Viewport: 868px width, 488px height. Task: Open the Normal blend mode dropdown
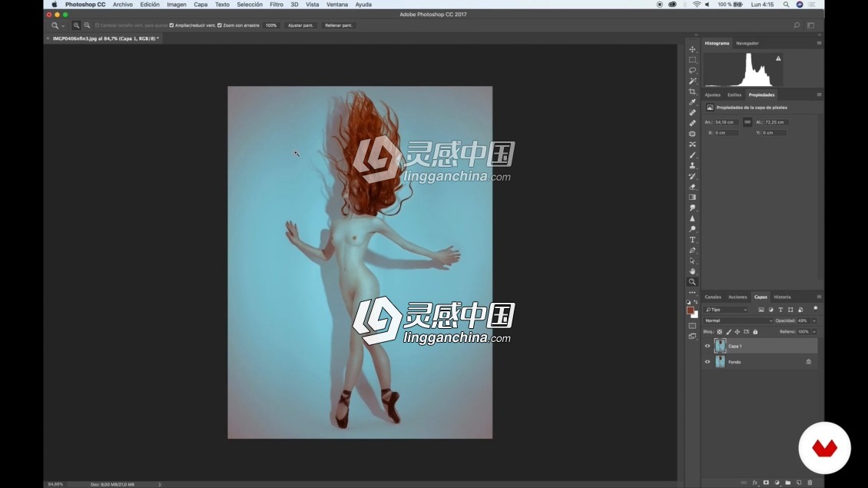738,320
